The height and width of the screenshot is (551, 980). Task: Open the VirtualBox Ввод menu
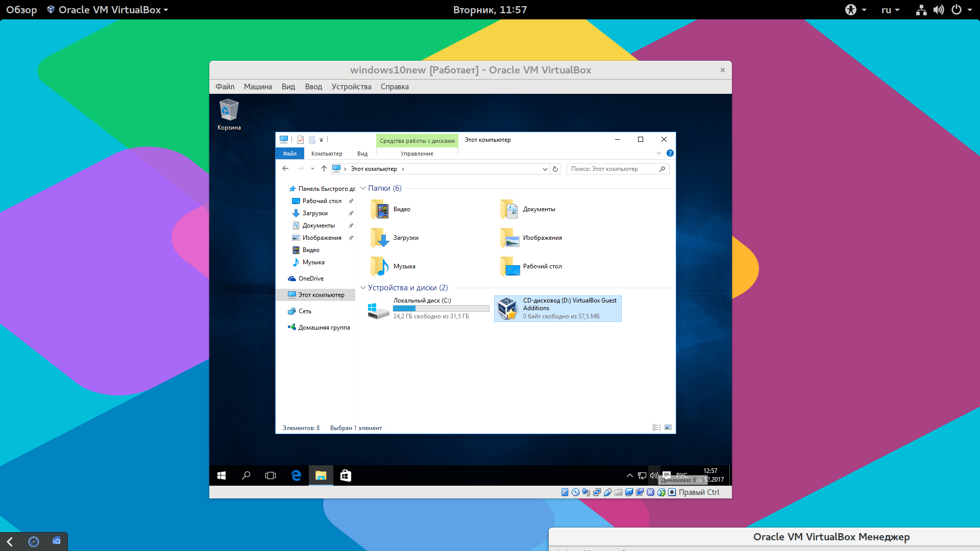pyautogui.click(x=313, y=87)
